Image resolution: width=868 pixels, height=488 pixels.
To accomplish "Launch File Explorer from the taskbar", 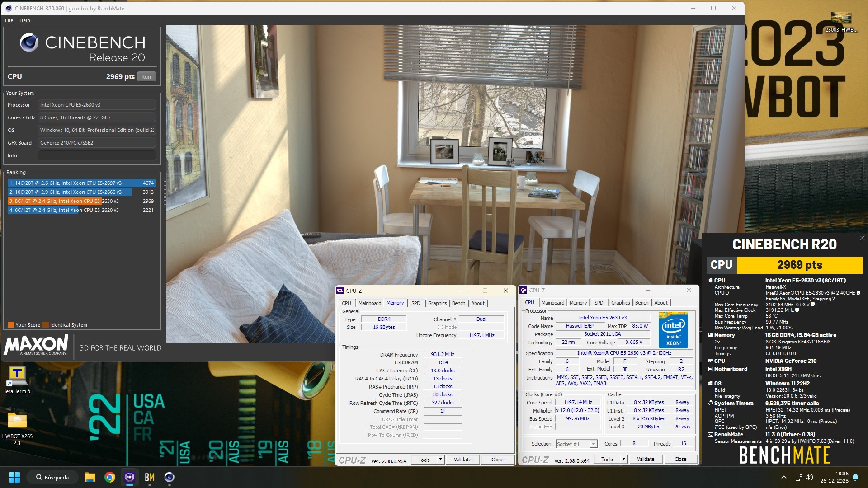I will (90, 477).
